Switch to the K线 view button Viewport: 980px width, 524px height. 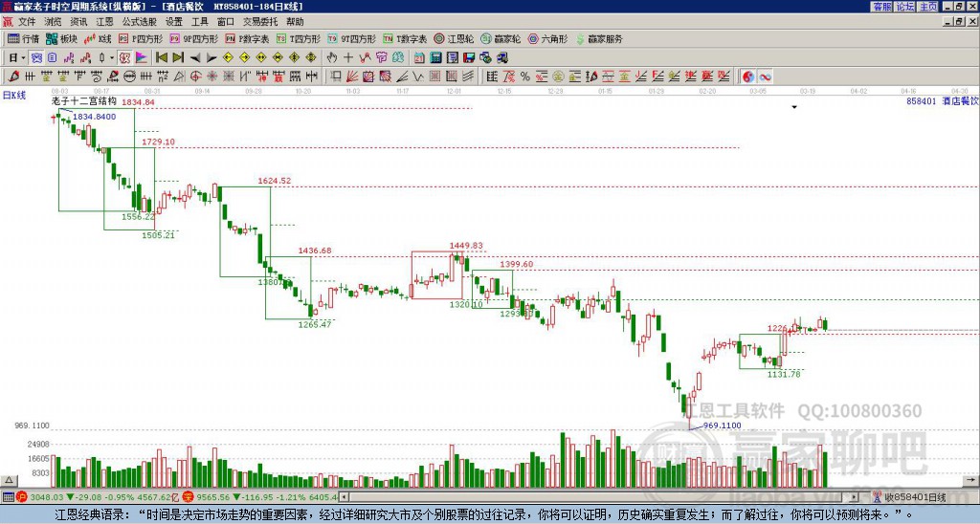point(98,38)
